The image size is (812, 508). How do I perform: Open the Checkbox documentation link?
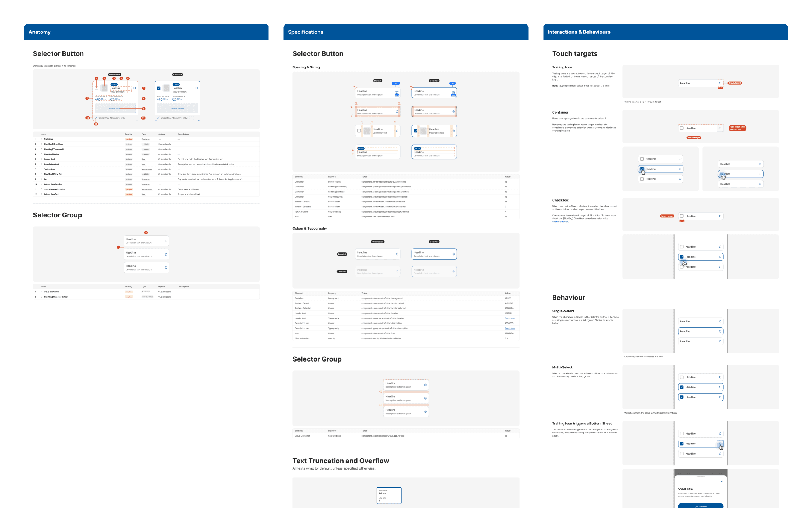point(560,222)
